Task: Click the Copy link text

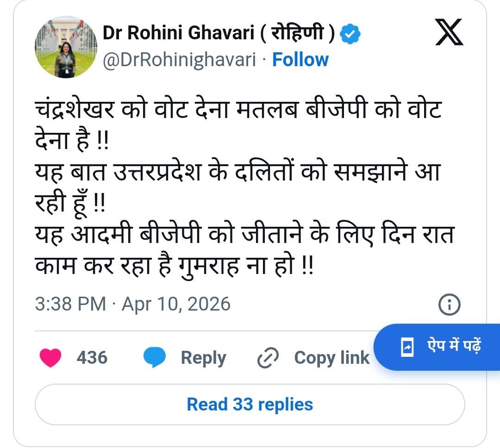Action: pyautogui.click(x=331, y=358)
